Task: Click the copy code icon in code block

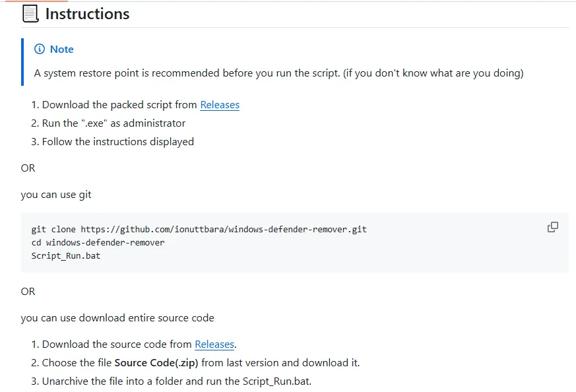Action: coord(553,227)
